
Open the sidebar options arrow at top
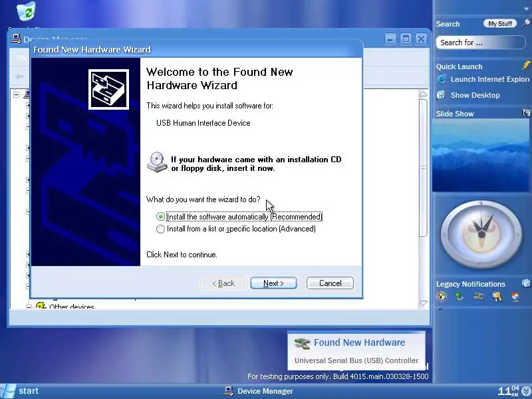click(526, 9)
